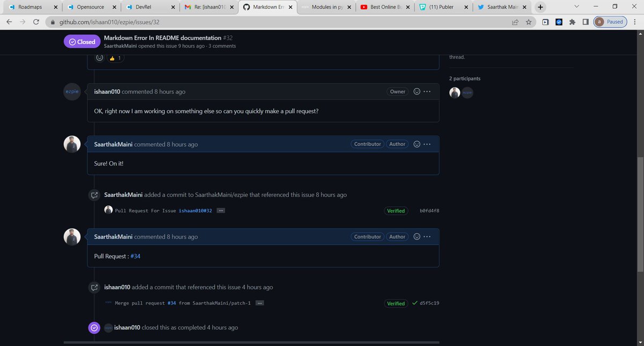Open the Extensions puzzle-piece icon
644x346 pixels.
pyautogui.click(x=572, y=22)
